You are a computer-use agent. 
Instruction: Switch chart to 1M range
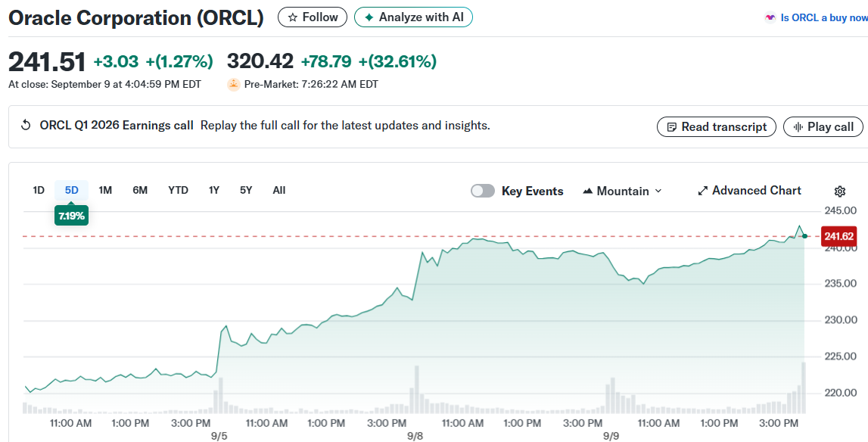[105, 190]
